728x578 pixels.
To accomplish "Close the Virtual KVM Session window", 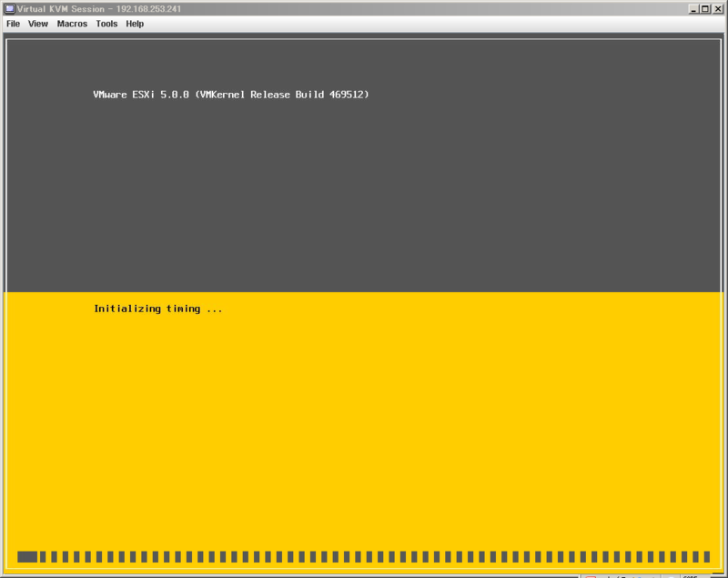I will (717, 9).
